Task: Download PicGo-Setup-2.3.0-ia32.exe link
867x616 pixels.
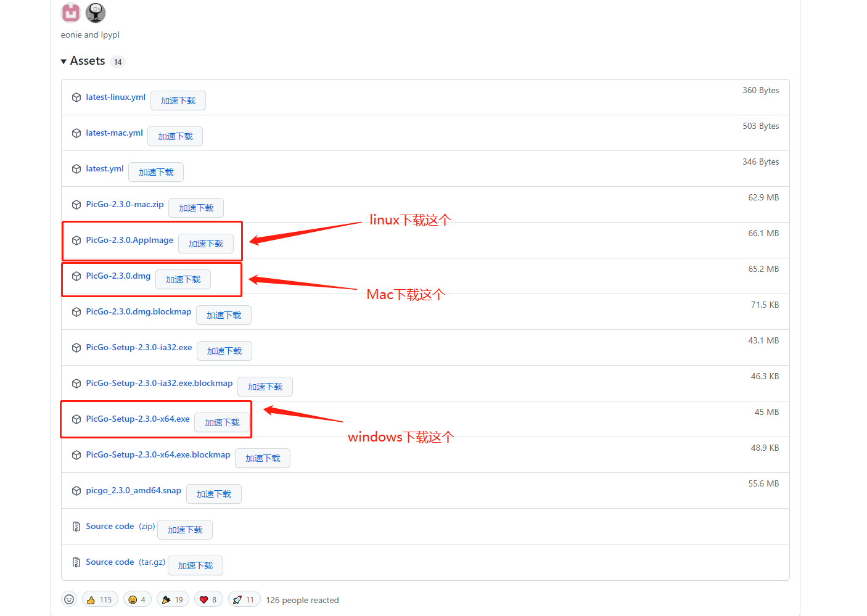Action: point(139,347)
